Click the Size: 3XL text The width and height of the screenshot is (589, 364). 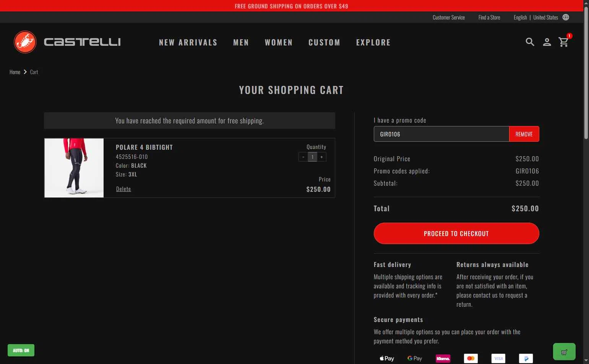pos(127,175)
